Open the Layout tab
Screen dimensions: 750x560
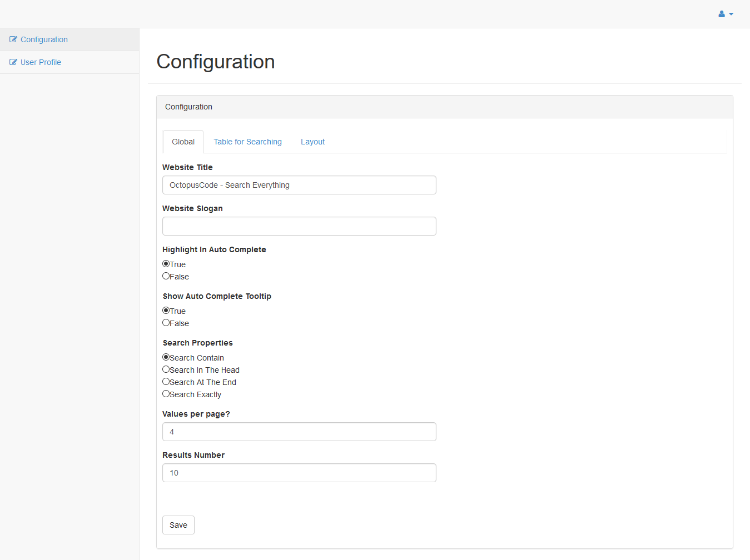tap(312, 142)
